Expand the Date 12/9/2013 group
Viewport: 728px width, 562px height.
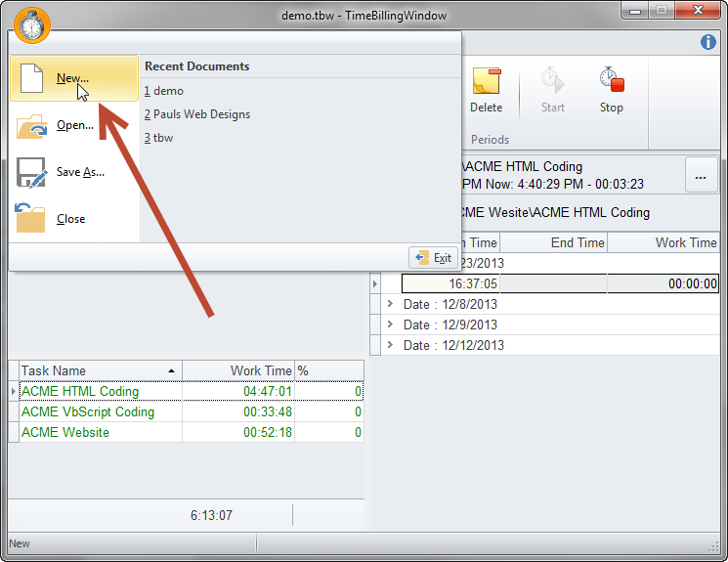[391, 324]
